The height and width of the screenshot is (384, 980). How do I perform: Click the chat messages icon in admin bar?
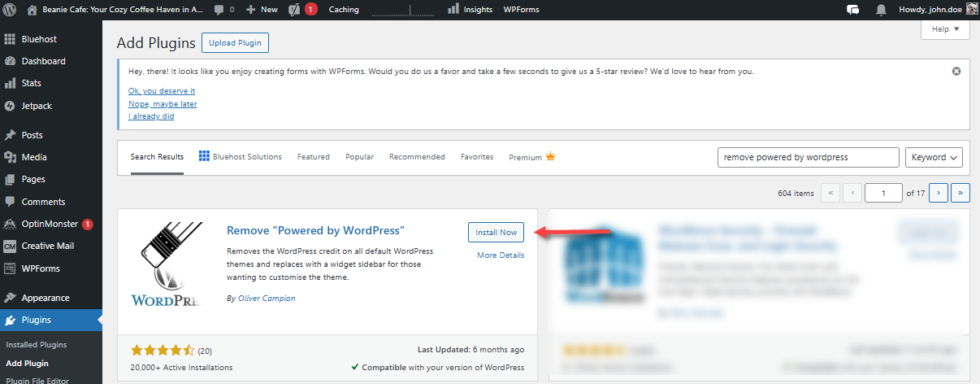coord(852,10)
